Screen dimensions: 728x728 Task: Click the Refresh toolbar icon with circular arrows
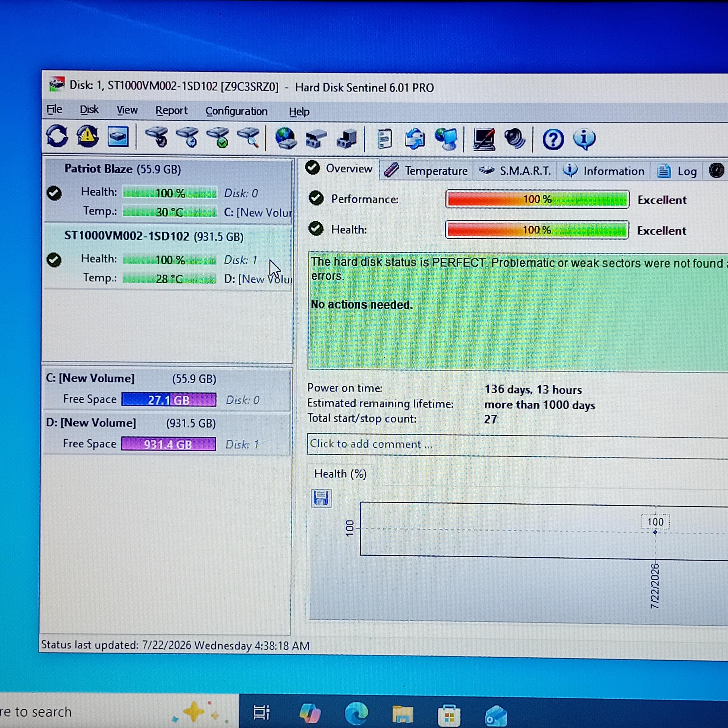pyautogui.click(x=57, y=136)
